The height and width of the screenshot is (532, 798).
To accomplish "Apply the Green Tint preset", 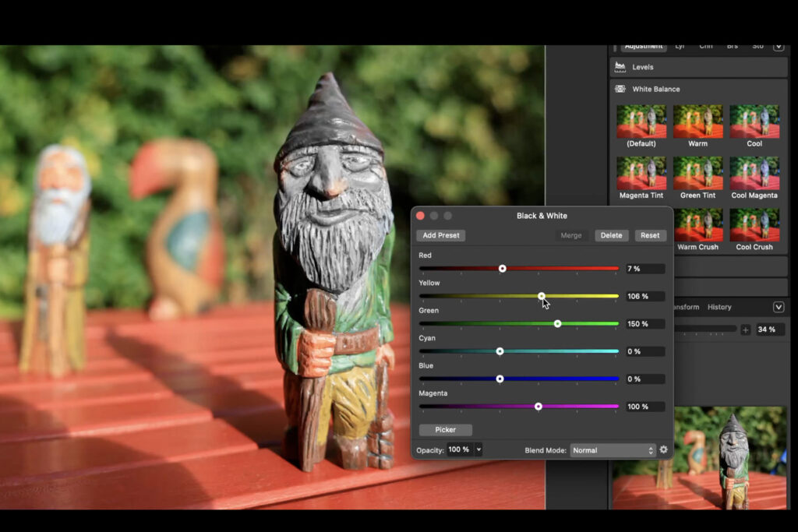I will tap(697, 174).
